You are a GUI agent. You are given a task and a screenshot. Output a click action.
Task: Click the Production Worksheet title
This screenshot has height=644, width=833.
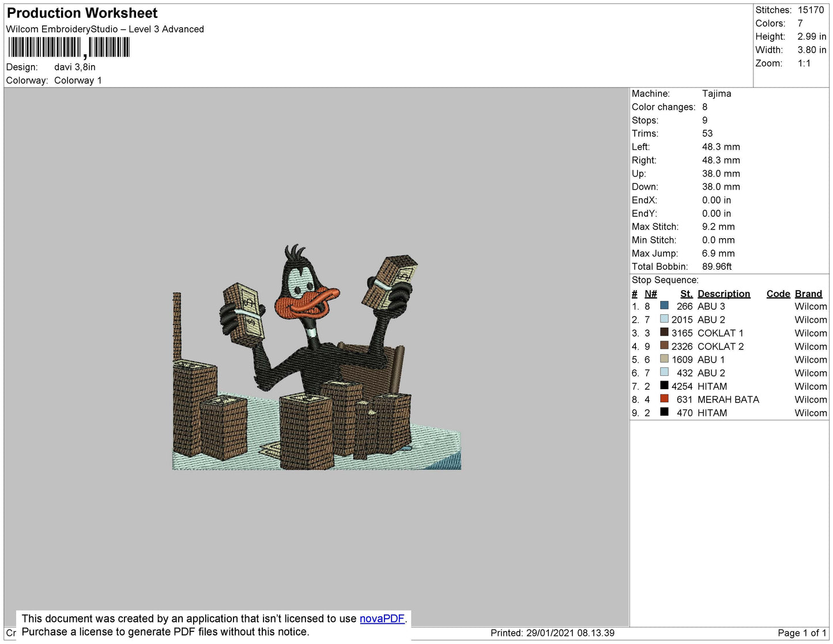click(x=82, y=13)
